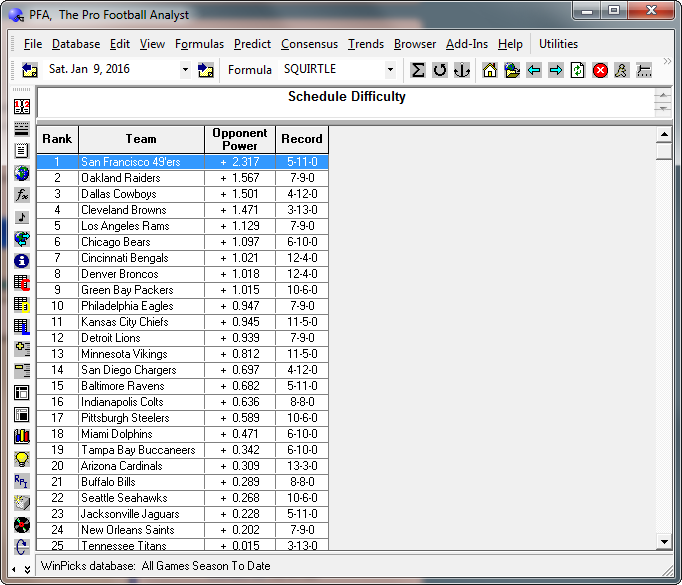Click the Opponent Power column header
This screenshot has height=585, width=682.
[x=240, y=139]
